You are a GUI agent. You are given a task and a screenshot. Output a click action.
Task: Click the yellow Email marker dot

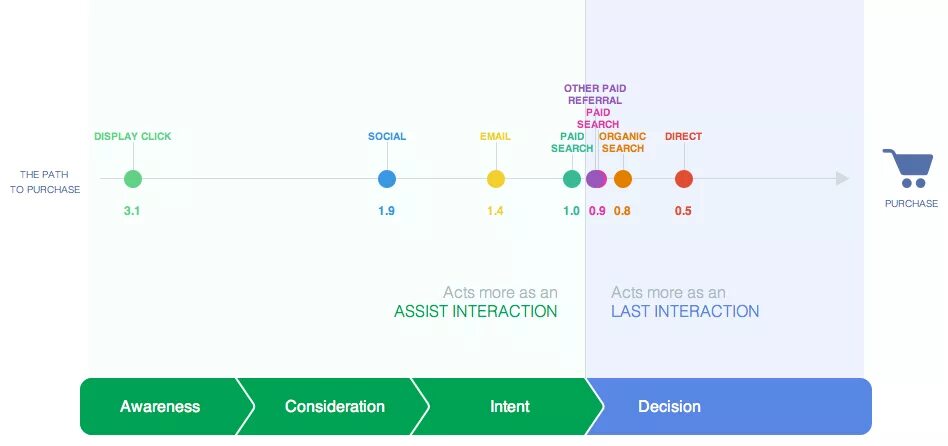pyautogui.click(x=496, y=179)
